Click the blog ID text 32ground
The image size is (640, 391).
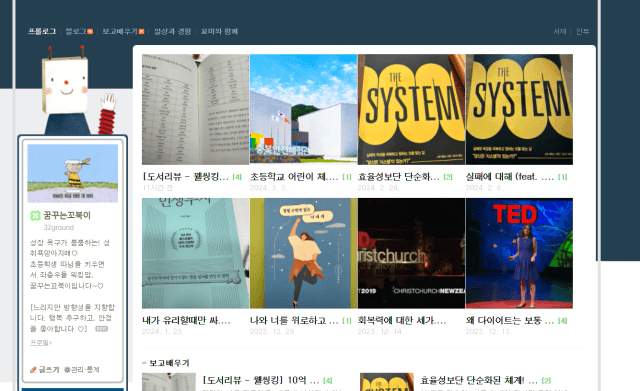pos(59,228)
